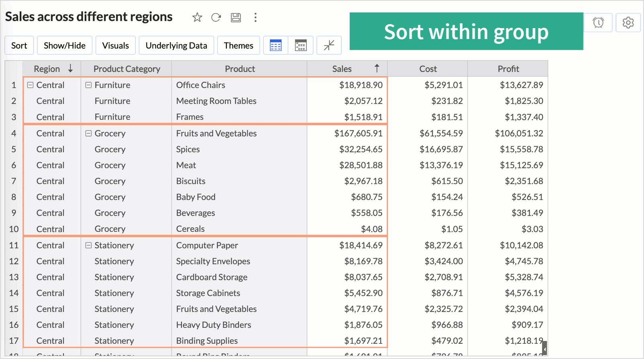This screenshot has width=644, height=359.
Task: Open the Sort menu
Action: (x=19, y=45)
